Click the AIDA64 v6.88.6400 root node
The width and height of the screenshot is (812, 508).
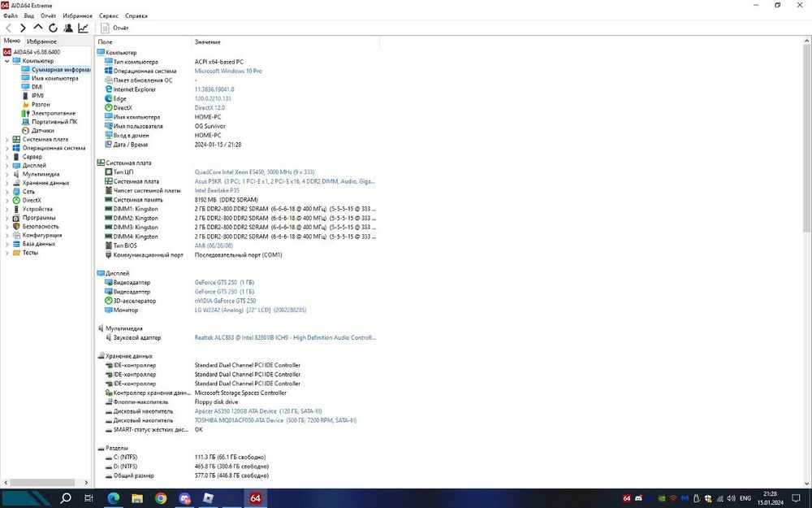click(x=32, y=52)
